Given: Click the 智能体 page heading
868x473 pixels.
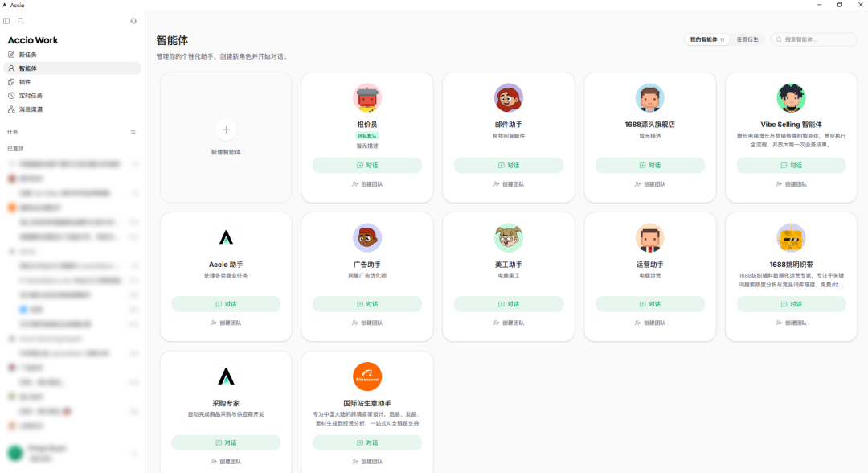Looking at the screenshot, I should tap(172, 40).
